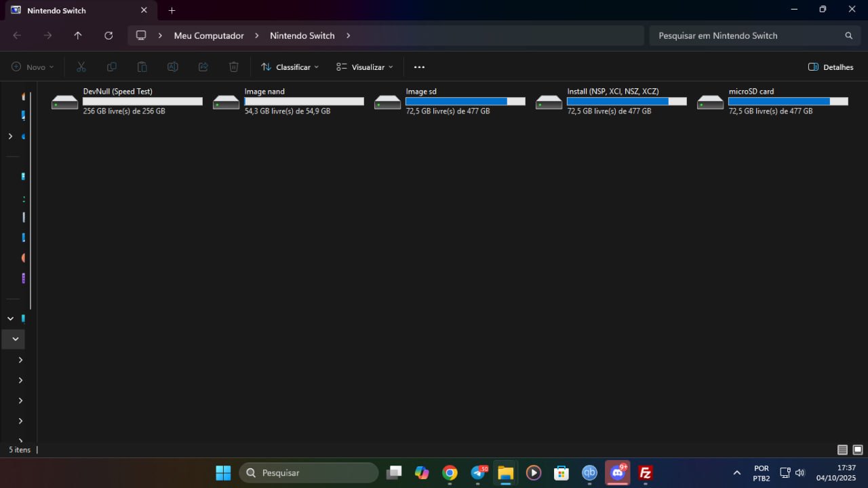Switch to details list view icon
This screenshot has width=868, height=488.
click(x=842, y=449)
